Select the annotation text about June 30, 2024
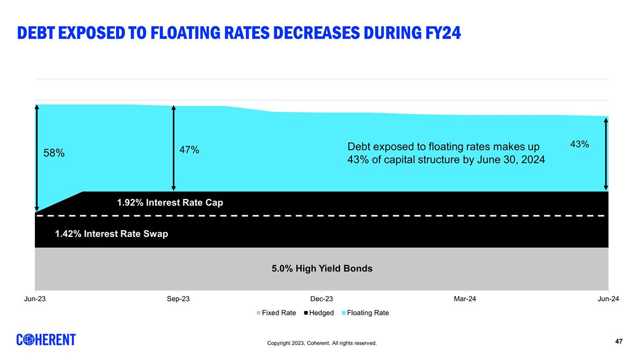644x362 pixels. coord(446,153)
